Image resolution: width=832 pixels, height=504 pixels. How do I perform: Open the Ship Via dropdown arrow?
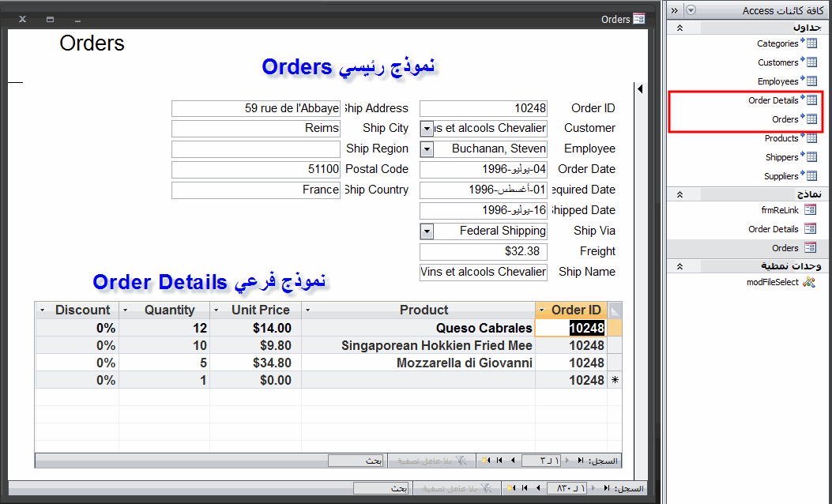point(427,231)
